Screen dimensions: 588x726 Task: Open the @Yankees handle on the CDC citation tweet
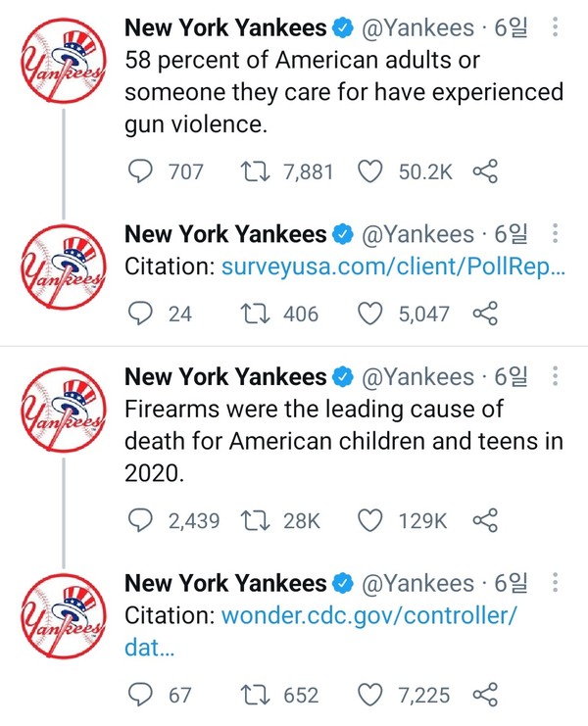[418, 583]
